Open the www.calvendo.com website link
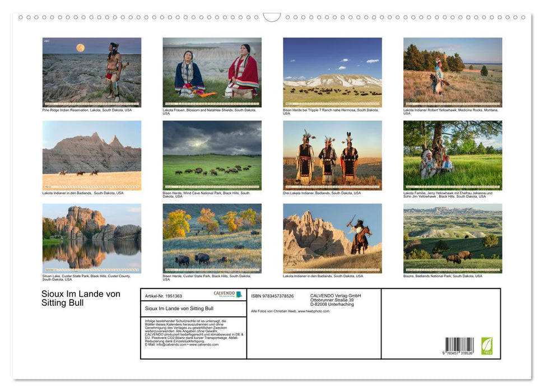Screen dimensions: 544x392 tap(204, 346)
